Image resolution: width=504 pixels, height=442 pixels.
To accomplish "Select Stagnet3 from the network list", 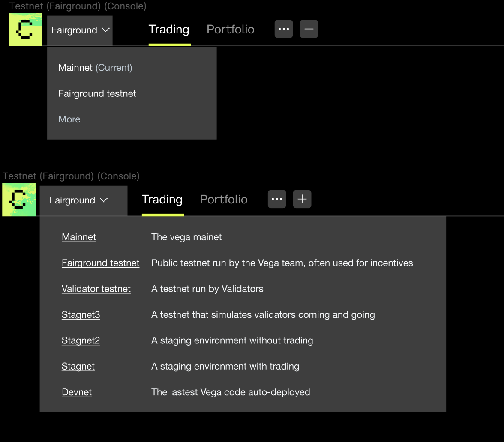I will coord(81,314).
